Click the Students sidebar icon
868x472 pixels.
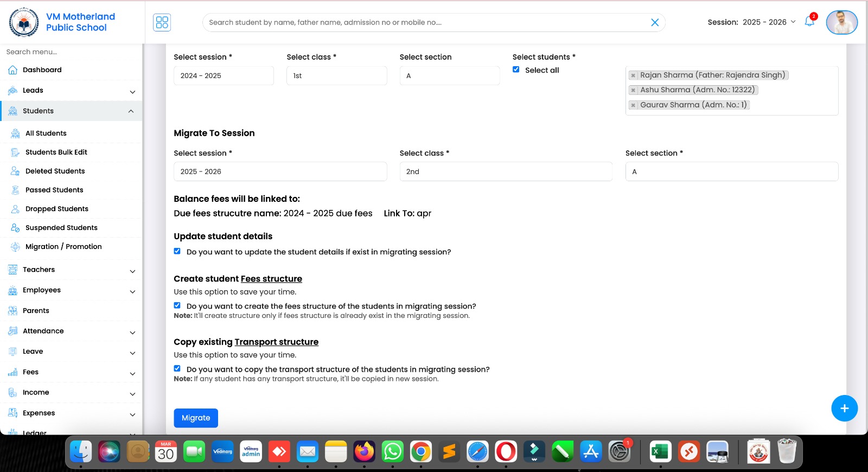pos(13,111)
